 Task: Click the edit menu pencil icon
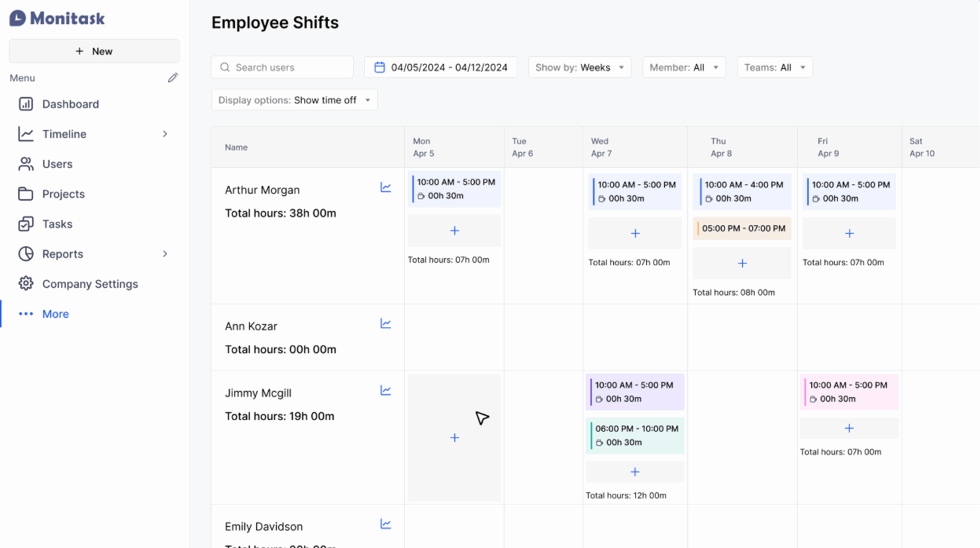pyautogui.click(x=173, y=78)
